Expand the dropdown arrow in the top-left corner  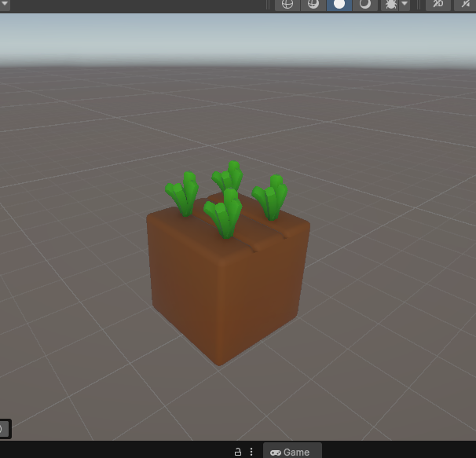[5, 3]
